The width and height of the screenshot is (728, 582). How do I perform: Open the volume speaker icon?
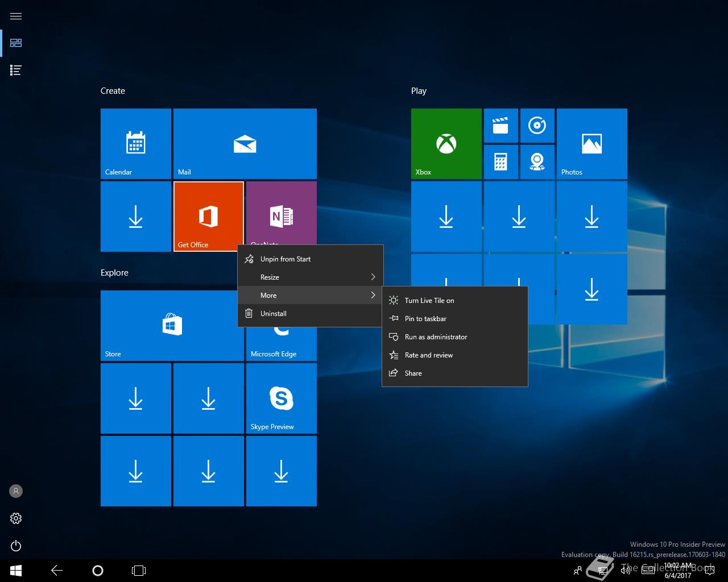pos(626,571)
